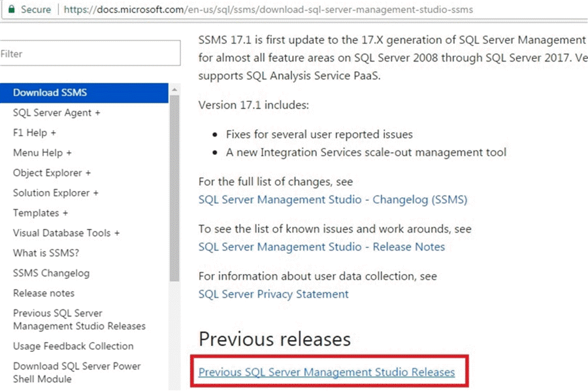Image resolution: width=588 pixels, height=391 pixels.
Task: Open SSMS Changelog from the sidebar
Action: [x=51, y=273]
